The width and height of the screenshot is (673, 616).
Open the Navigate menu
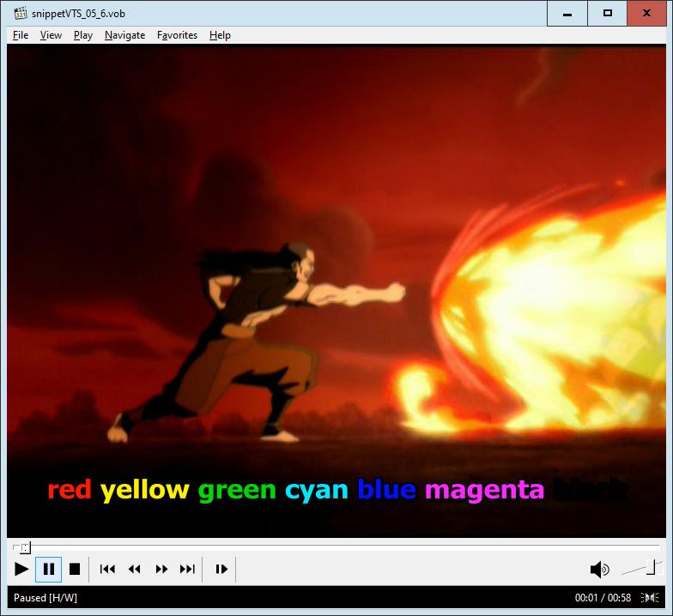tap(125, 35)
